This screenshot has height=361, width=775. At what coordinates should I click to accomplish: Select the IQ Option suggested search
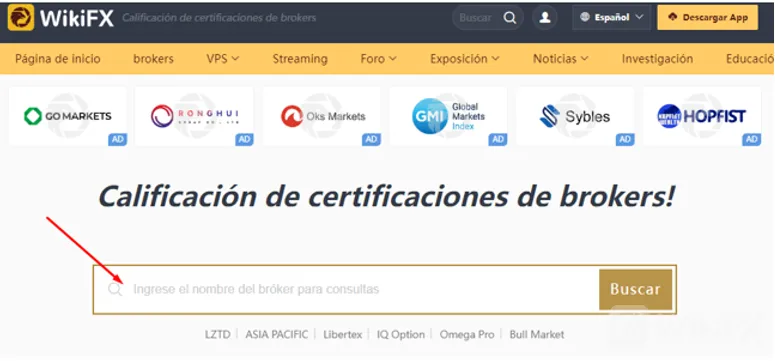coord(400,335)
